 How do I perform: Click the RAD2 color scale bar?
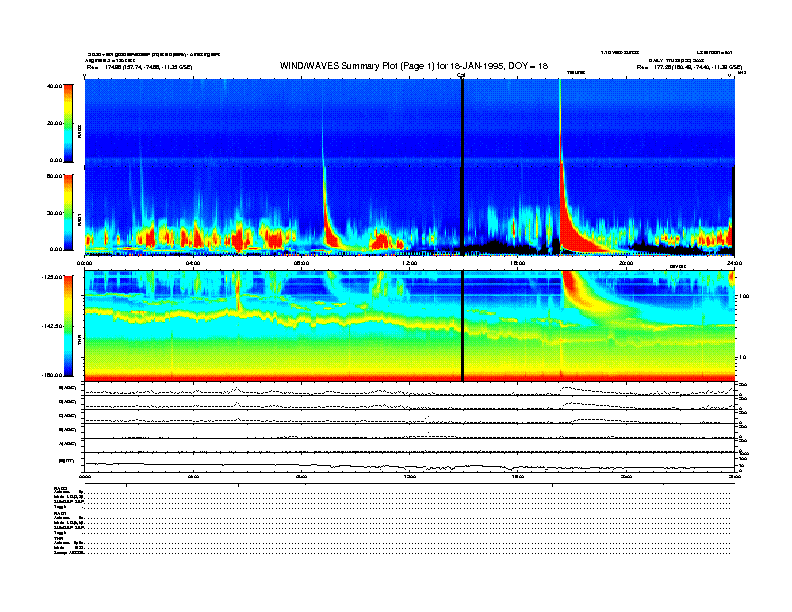coord(68,123)
